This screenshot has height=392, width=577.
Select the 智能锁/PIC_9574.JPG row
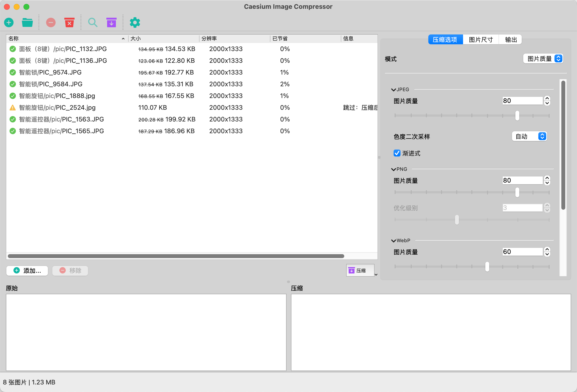tap(99, 72)
